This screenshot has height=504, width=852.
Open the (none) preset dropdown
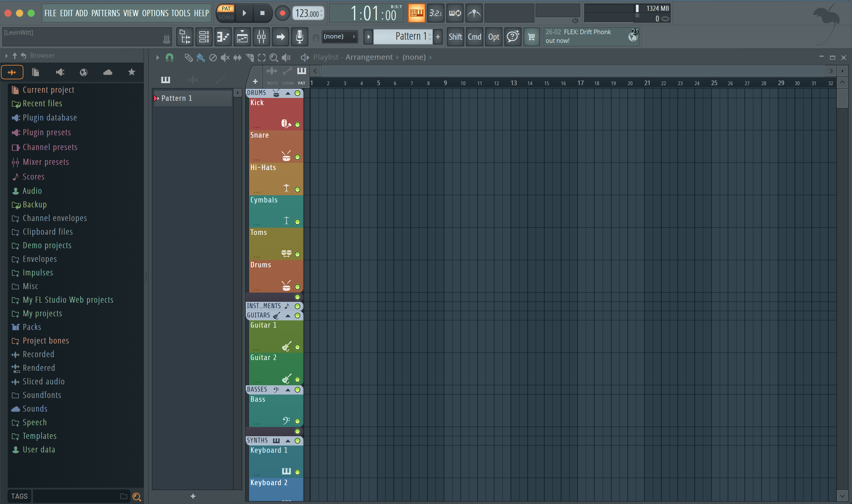click(x=339, y=36)
